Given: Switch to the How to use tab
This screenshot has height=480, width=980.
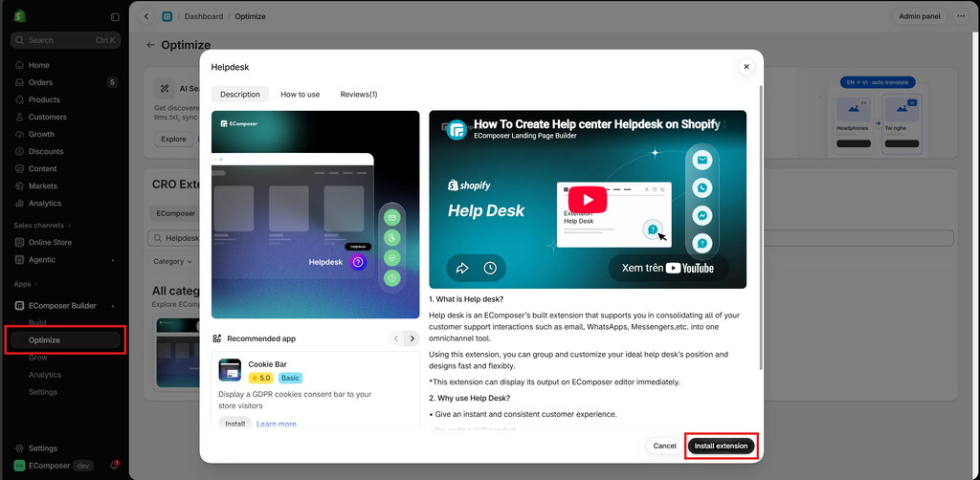Looking at the screenshot, I should point(300,95).
